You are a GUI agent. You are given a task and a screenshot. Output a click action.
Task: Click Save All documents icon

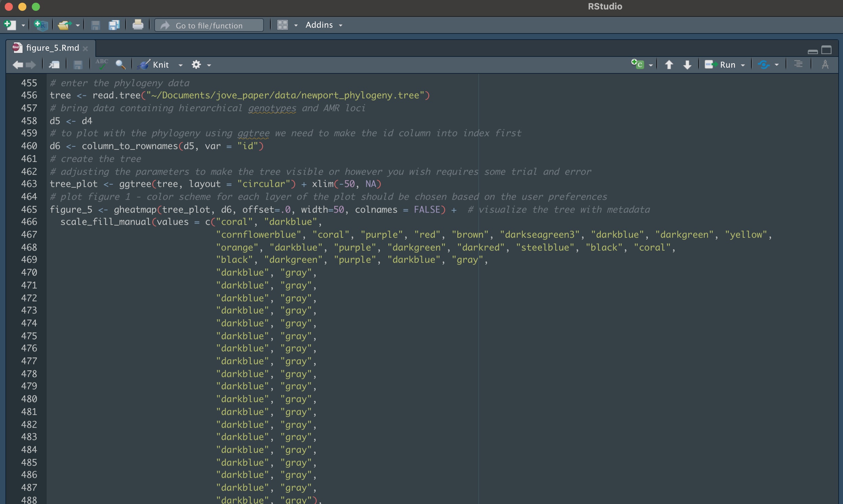pyautogui.click(x=114, y=25)
